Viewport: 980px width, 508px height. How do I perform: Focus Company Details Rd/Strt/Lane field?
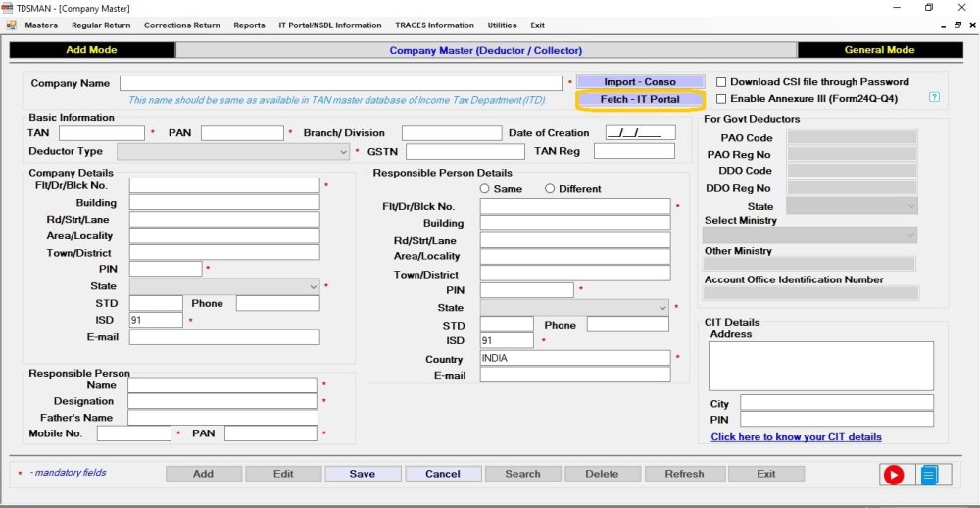click(x=224, y=219)
